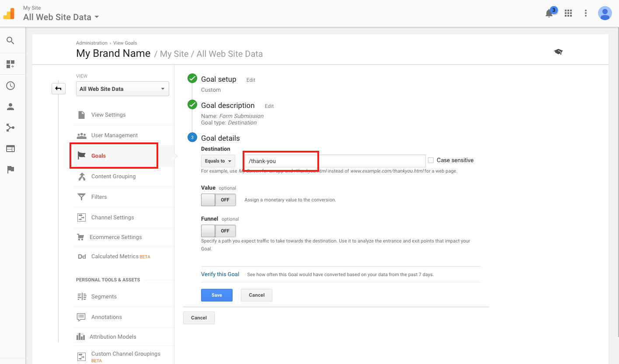Click the search magnifier icon in sidebar

coord(10,41)
